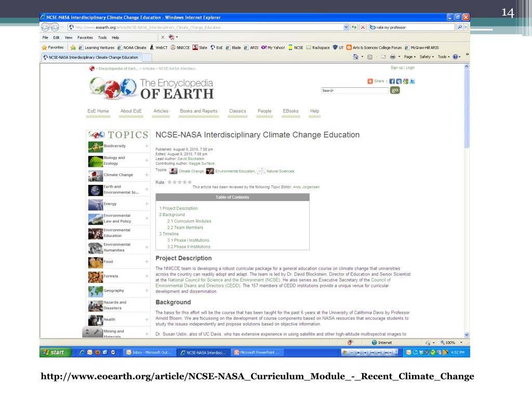Viewport: 532px width, 399px height.
Task: Expand the Geography topic plus sign
Action: [x=147, y=290]
